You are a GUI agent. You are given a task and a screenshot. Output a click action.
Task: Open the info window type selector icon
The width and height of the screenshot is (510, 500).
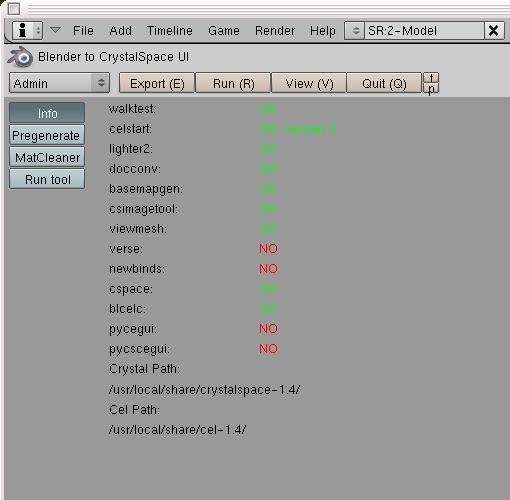click(x=27, y=31)
